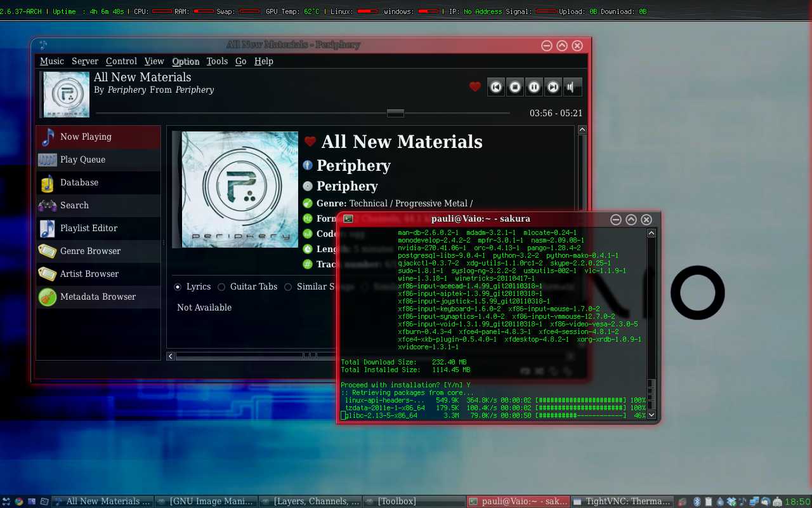Viewport: 812px width, 508px height.
Task: Launch Chrome from the panel
Action: pos(19,501)
